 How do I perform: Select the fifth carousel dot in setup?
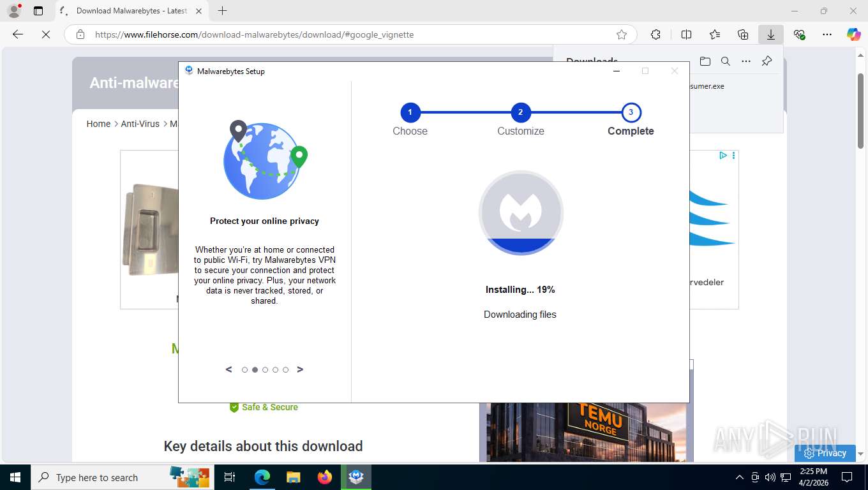coord(285,369)
